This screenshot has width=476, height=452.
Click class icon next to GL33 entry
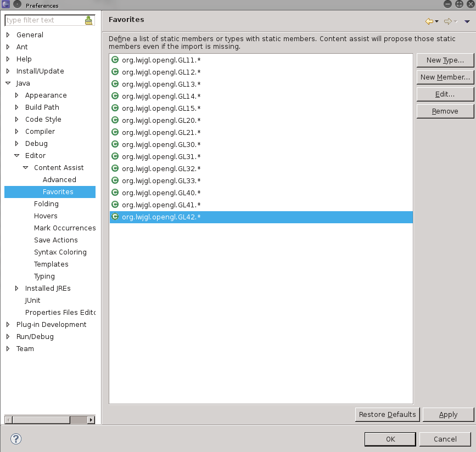point(115,180)
